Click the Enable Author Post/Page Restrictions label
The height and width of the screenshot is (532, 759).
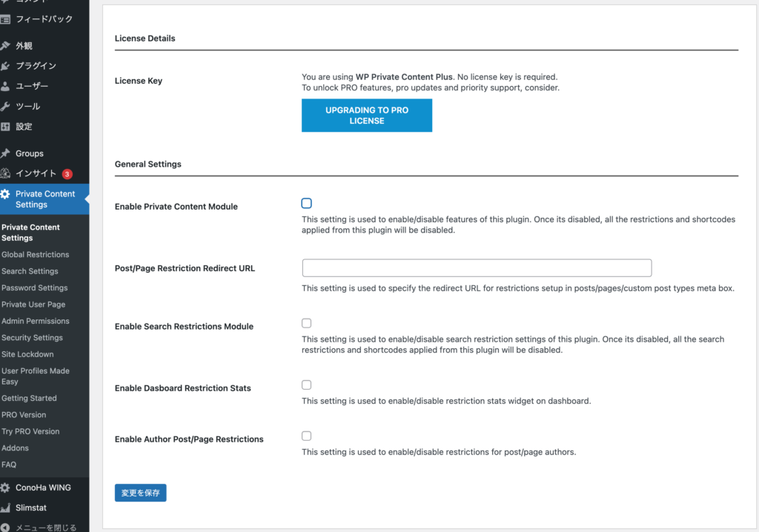[189, 439]
